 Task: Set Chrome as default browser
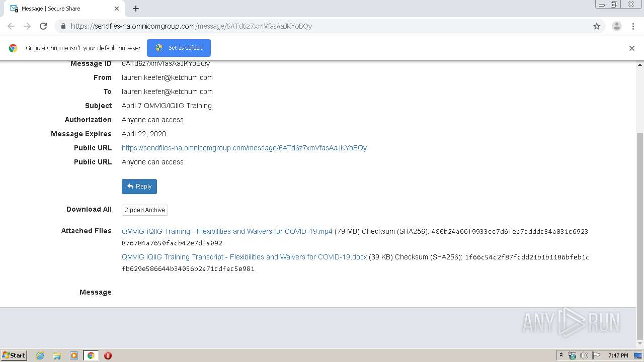click(179, 48)
